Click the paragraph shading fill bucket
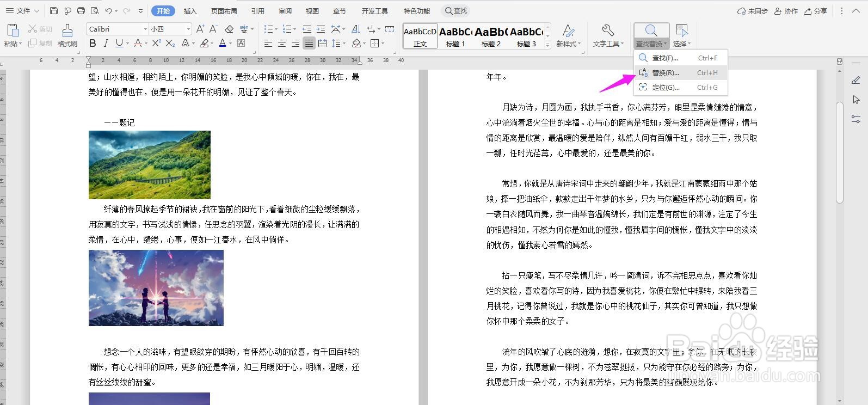This screenshot has width=868, height=405. point(356,43)
